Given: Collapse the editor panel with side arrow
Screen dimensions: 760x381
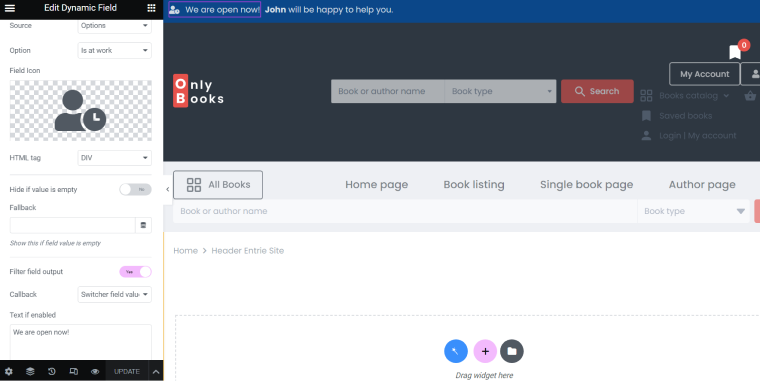Looking at the screenshot, I should click(168, 189).
